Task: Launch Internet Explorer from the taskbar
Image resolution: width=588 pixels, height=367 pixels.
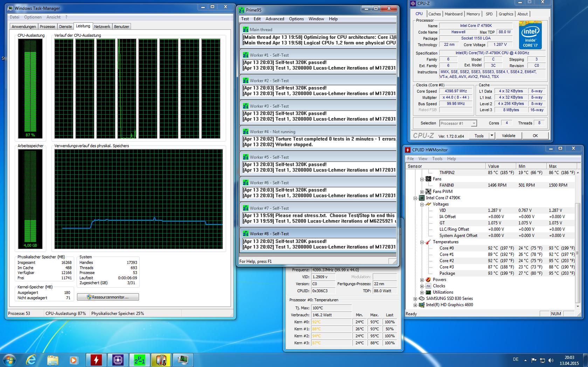Action: [31, 360]
